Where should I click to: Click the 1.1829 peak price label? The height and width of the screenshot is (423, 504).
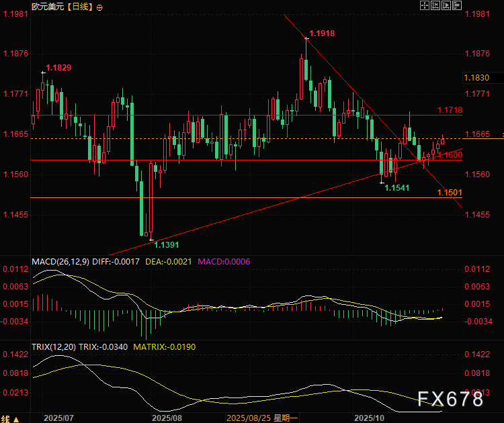pos(58,67)
